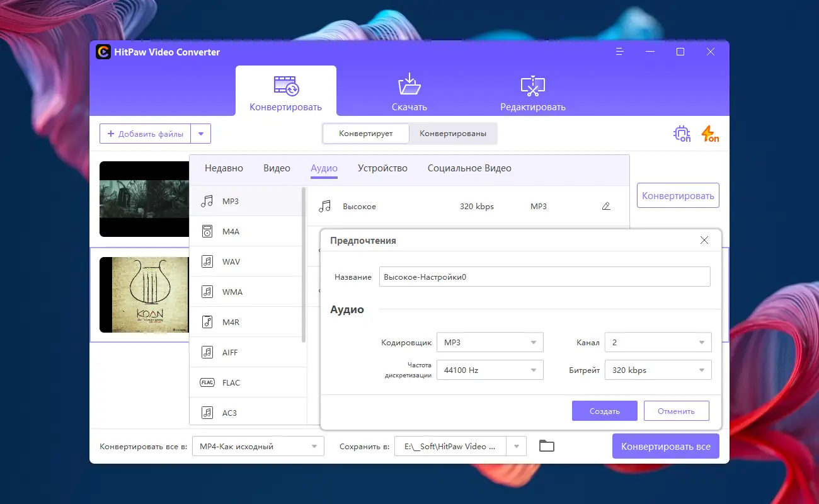Open the Convert tab icon
The height and width of the screenshot is (504, 819).
coord(286,86)
